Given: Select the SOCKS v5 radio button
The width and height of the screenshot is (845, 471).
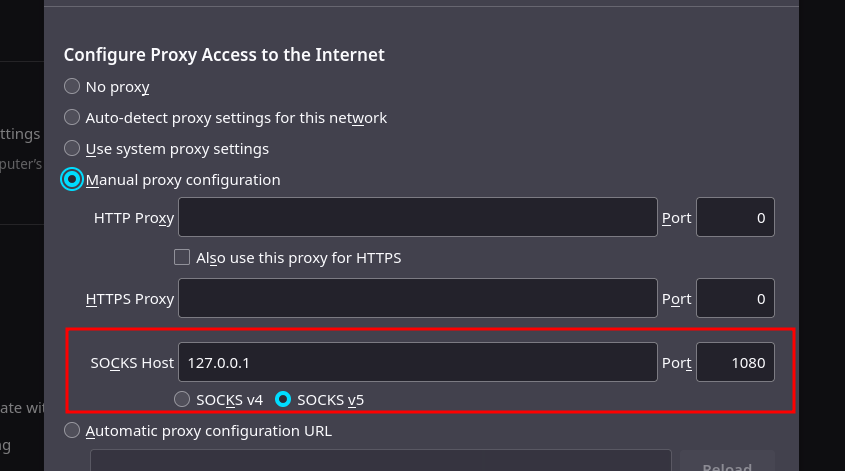Looking at the screenshot, I should (x=283, y=399).
